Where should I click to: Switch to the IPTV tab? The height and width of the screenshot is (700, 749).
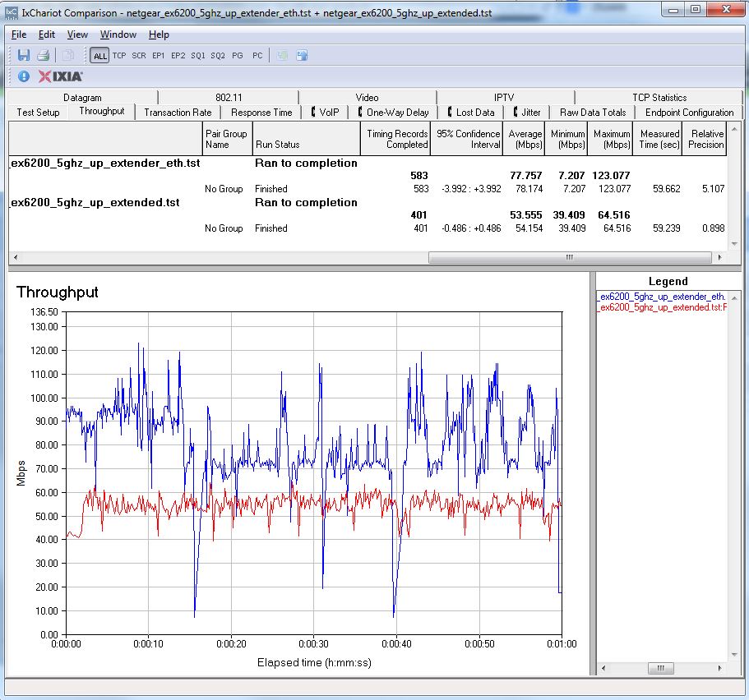coord(504,98)
